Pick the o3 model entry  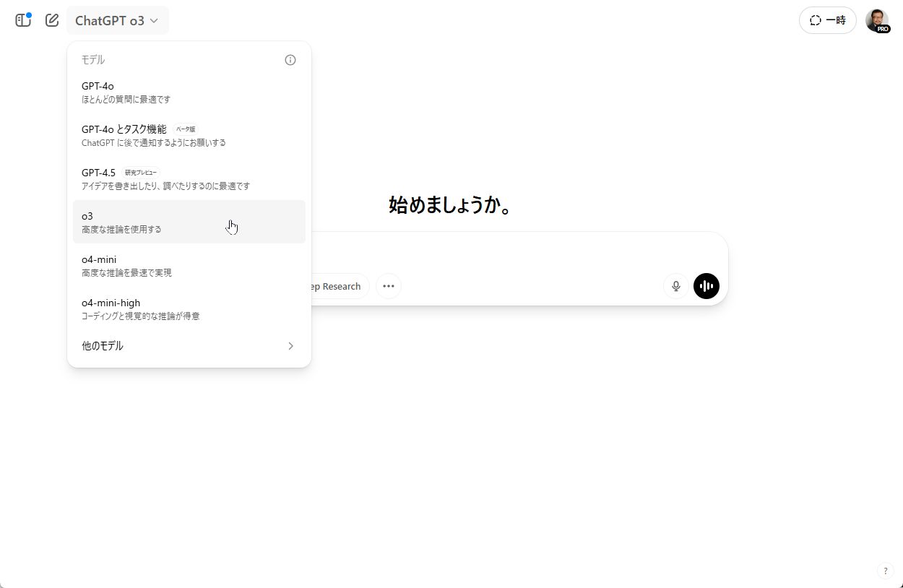click(189, 222)
